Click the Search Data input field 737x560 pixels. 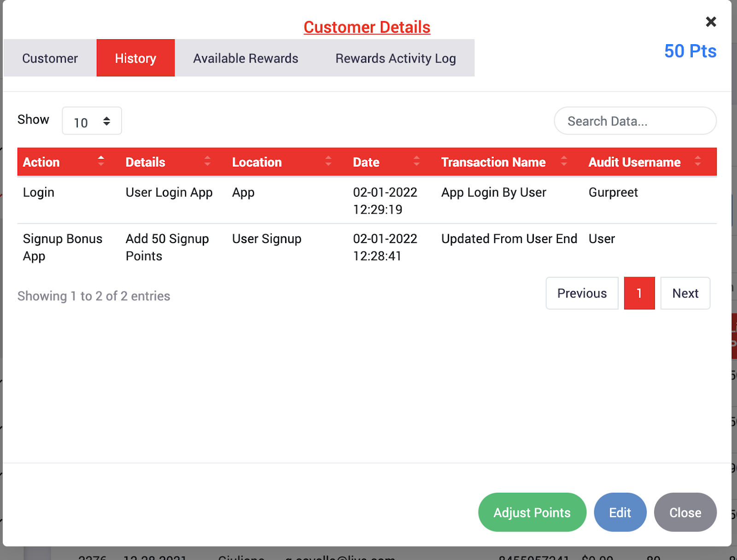tap(635, 121)
